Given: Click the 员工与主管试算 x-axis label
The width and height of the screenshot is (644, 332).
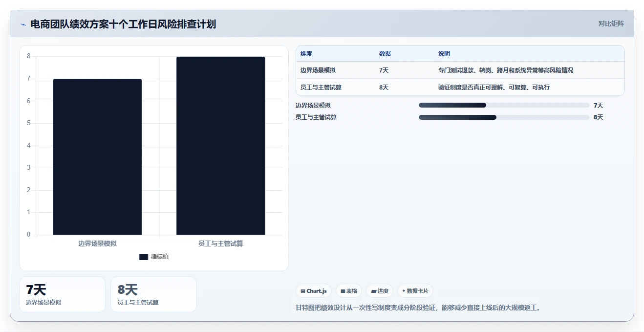Looking at the screenshot, I should coord(221,243).
